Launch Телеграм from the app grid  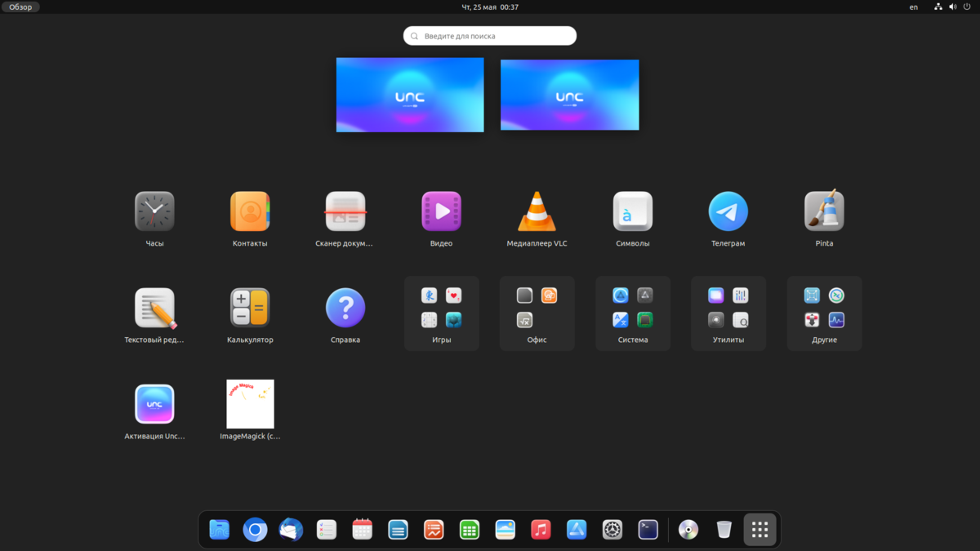coord(728,211)
